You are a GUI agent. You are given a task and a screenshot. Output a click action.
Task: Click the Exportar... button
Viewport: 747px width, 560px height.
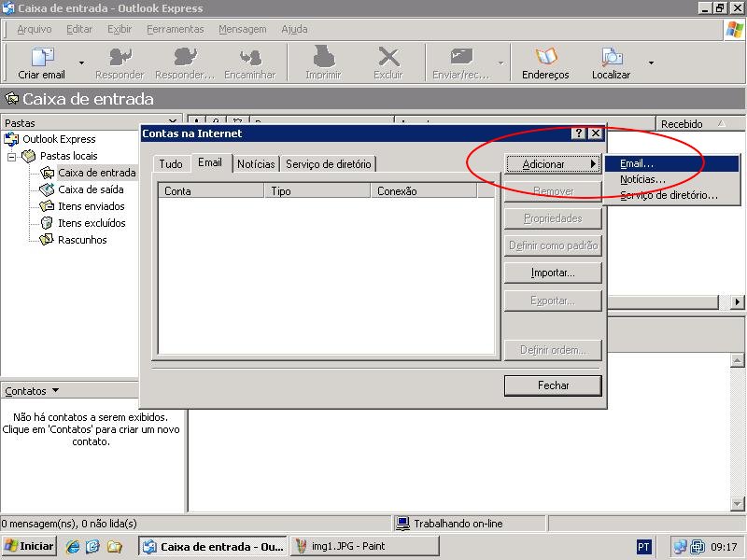click(x=553, y=301)
